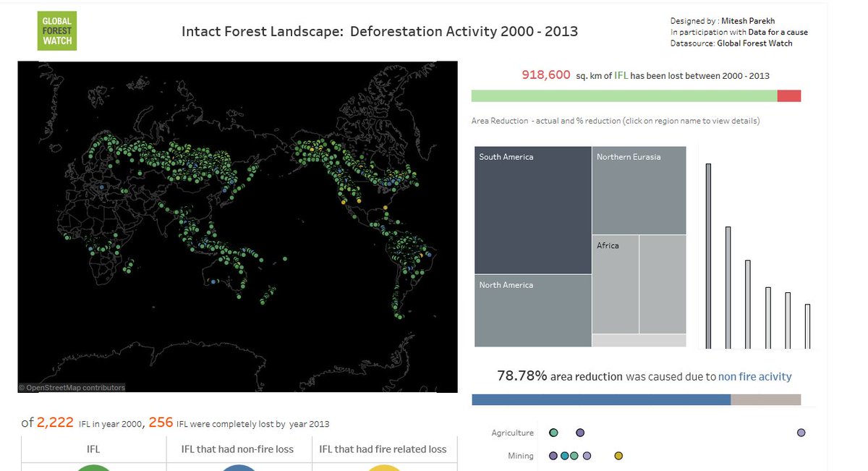The width and height of the screenshot is (868, 471).
Task: Click the blue non-fire segment of the bar
Action: pyautogui.click(x=601, y=399)
